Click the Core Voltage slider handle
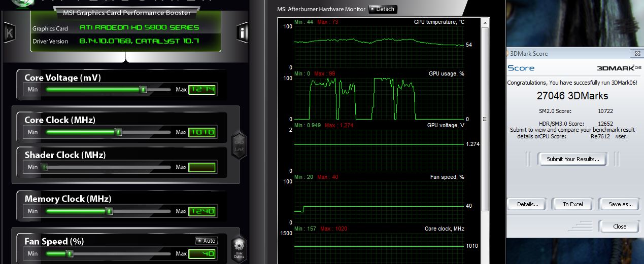The image size is (644, 264). pos(144,90)
